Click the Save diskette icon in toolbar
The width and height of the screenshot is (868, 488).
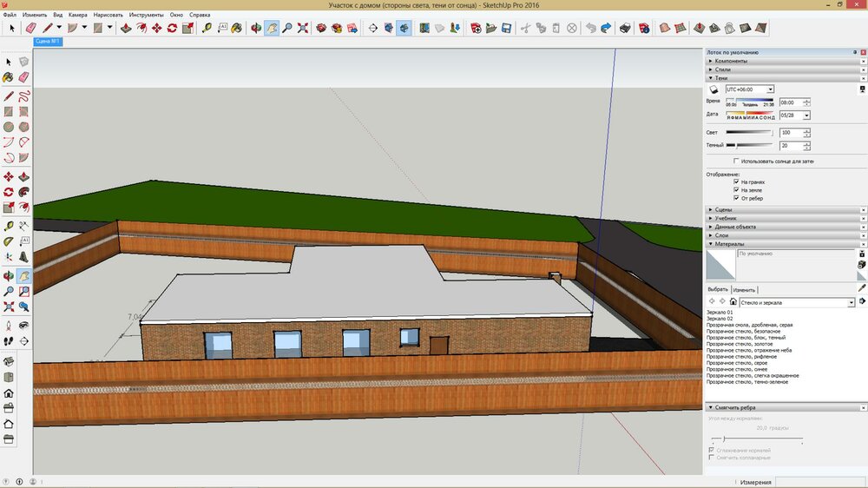tap(505, 28)
